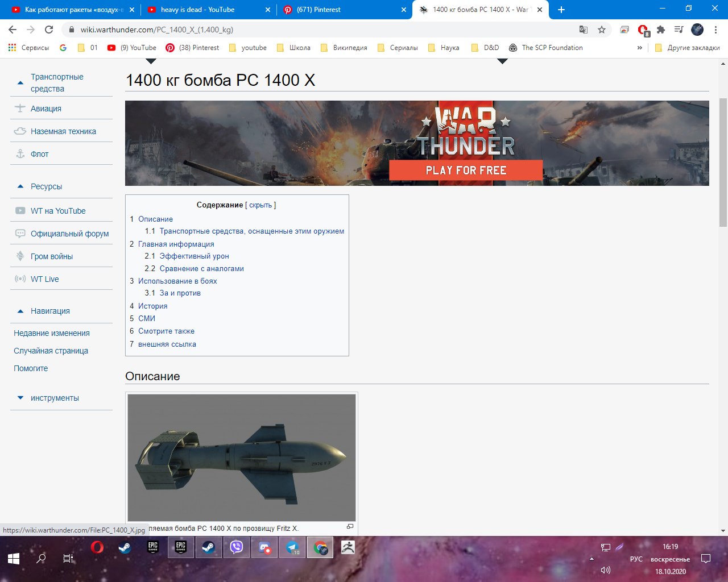The height and width of the screenshot is (582, 728).
Task: Open the Windows Start menu
Action: 14,559
